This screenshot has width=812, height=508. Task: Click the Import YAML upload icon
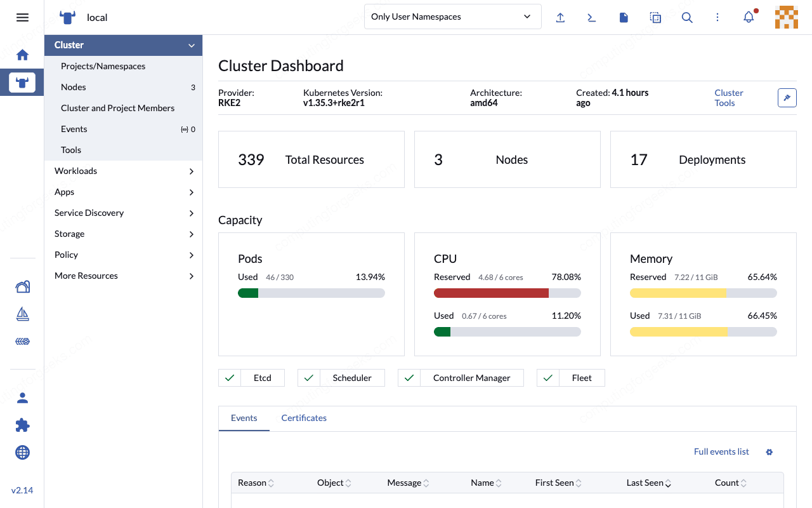pos(560,17)
